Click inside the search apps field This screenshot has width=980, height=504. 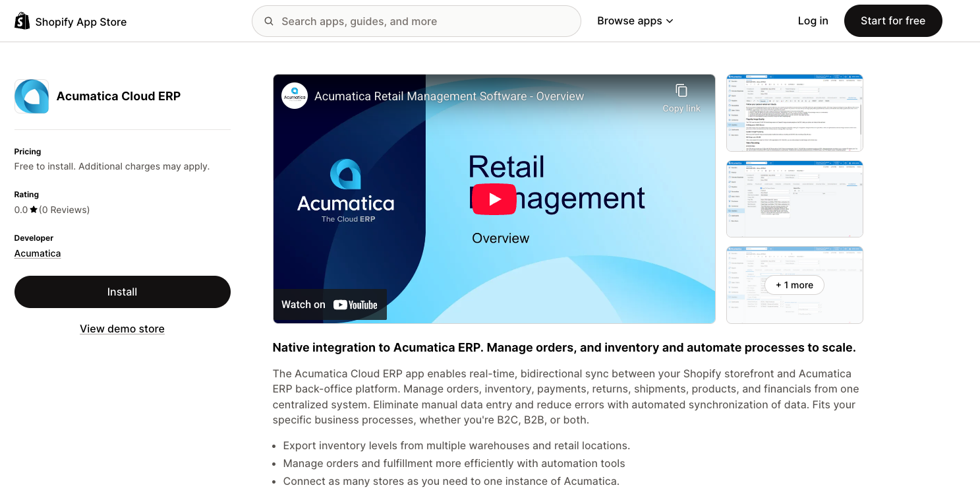coord(416,20)
